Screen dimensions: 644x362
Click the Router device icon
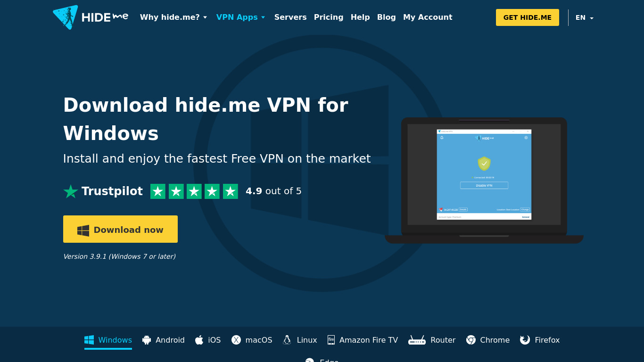(x=417, y=340)
